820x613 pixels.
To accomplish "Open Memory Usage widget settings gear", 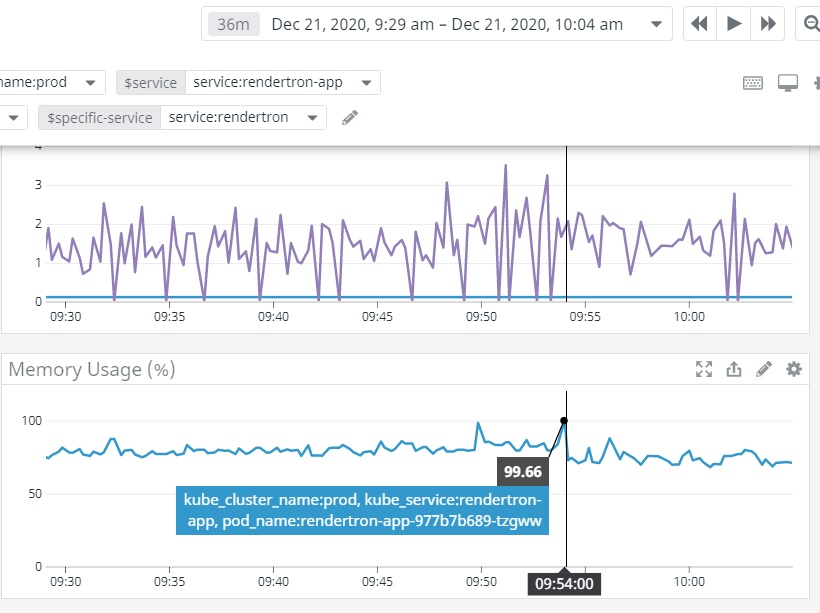I will (794, 369).
